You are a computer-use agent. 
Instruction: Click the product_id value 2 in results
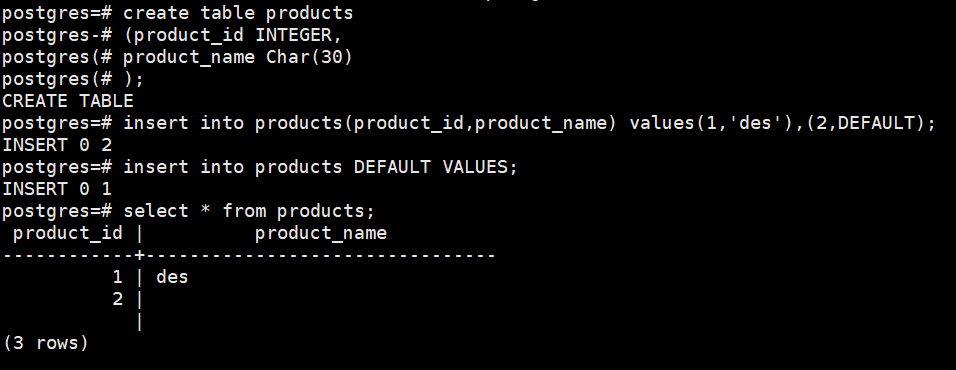tap(118, 299)
